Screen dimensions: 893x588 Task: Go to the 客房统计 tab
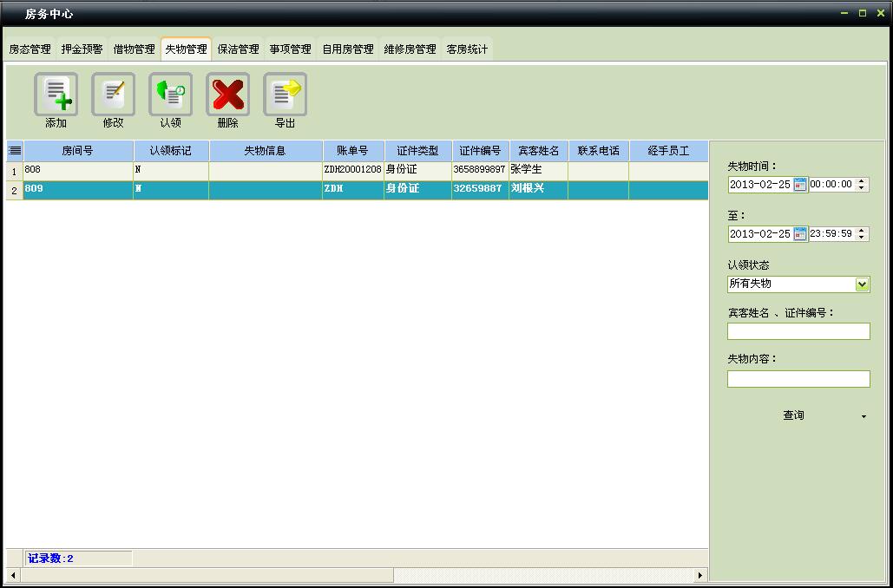pos(467,49)
